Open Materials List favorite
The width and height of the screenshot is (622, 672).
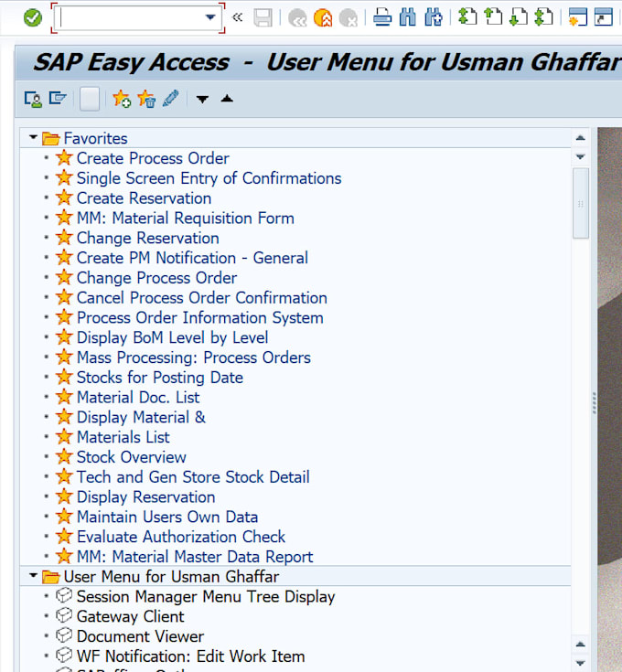(123, 437)
